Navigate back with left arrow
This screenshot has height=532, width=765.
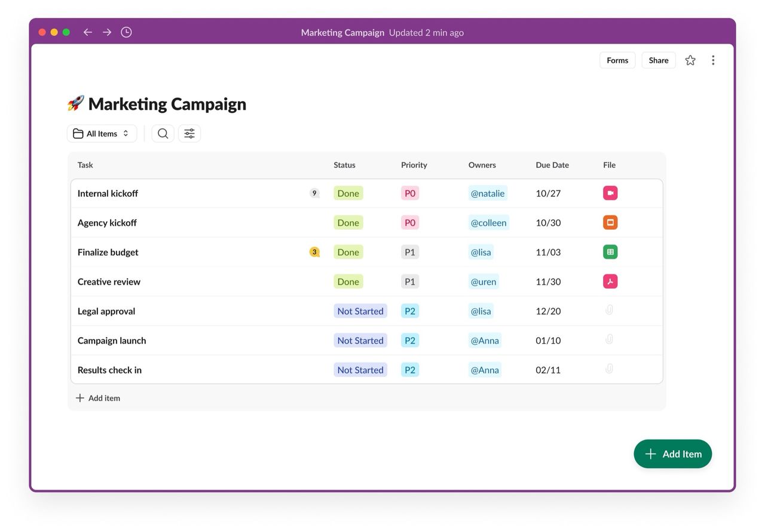click(88, 32)
